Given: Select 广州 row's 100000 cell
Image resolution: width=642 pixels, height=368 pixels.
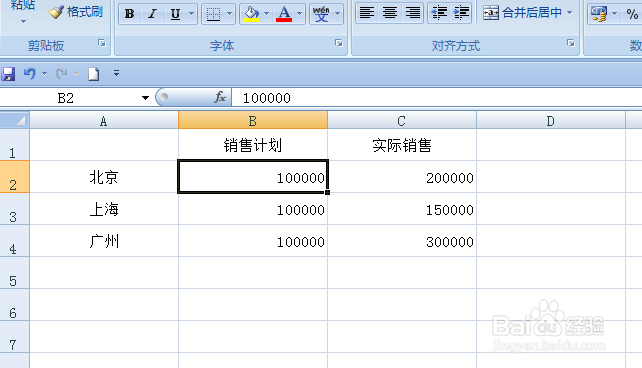Looking at the screenshot, I should click(253, 241).
